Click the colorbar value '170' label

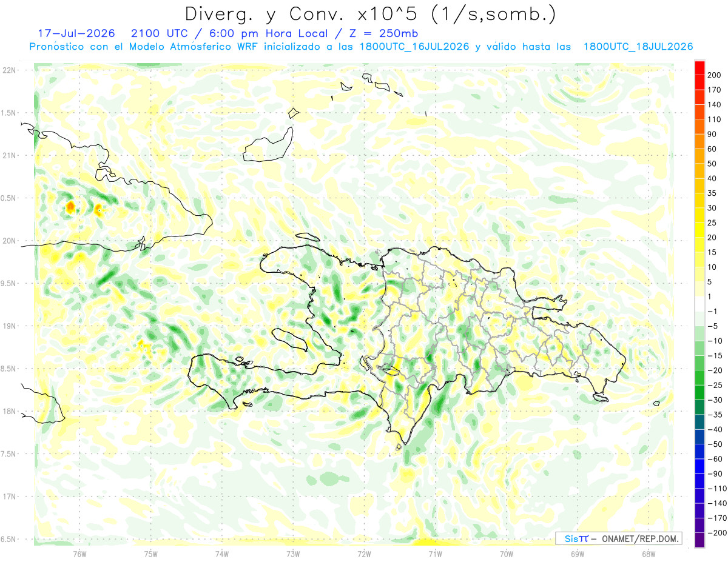point(715,90)
